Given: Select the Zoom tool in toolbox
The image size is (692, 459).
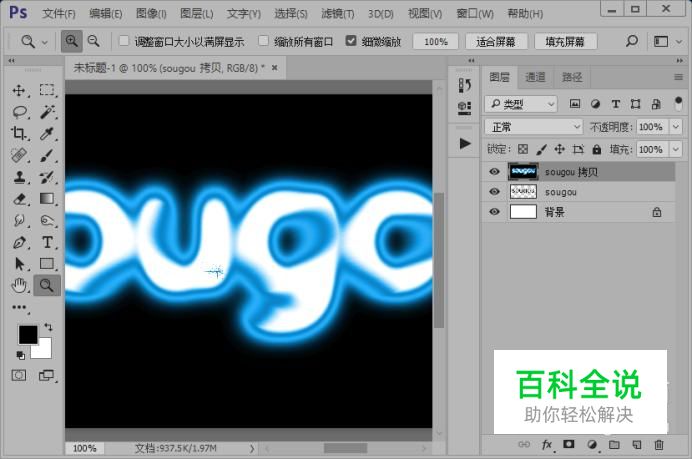Looking at the screenshot, I should pos(47,285).
